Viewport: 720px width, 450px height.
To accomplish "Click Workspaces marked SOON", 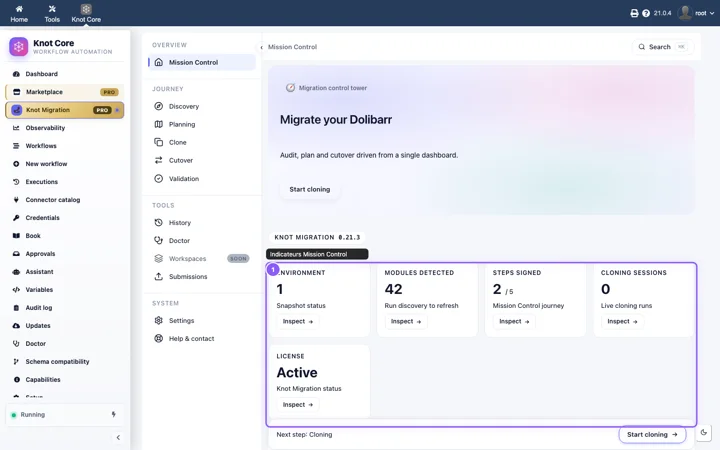I will coord(202,259).
